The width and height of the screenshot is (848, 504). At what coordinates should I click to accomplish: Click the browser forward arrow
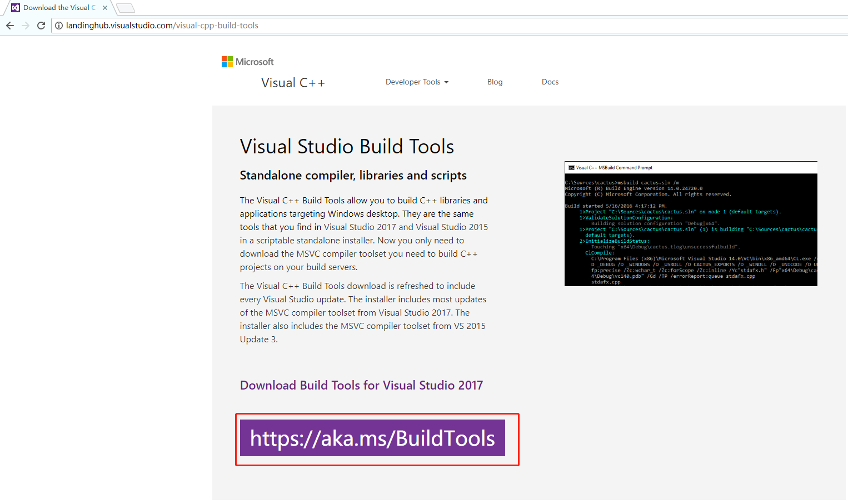pyautogui.click(x=26, y=26)
